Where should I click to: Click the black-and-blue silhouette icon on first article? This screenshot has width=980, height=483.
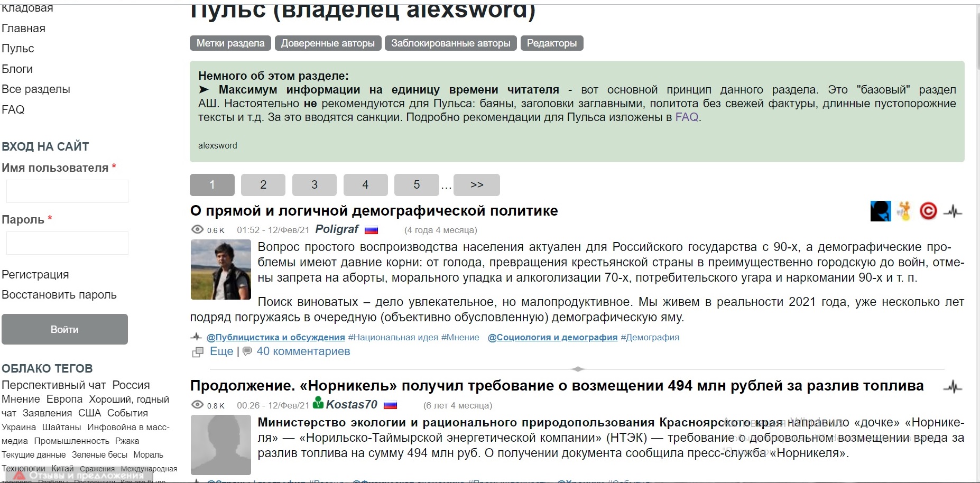tap(880, 211)
